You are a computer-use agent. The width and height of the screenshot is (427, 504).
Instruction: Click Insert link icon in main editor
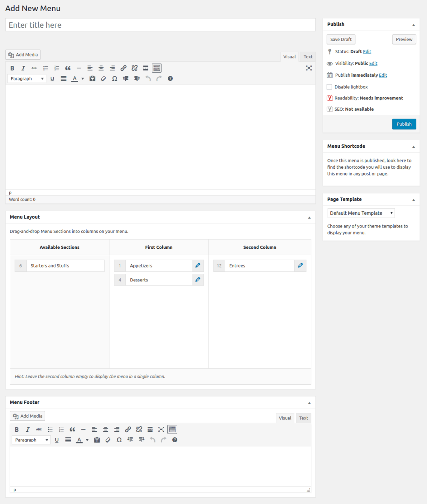coord(123,68)
